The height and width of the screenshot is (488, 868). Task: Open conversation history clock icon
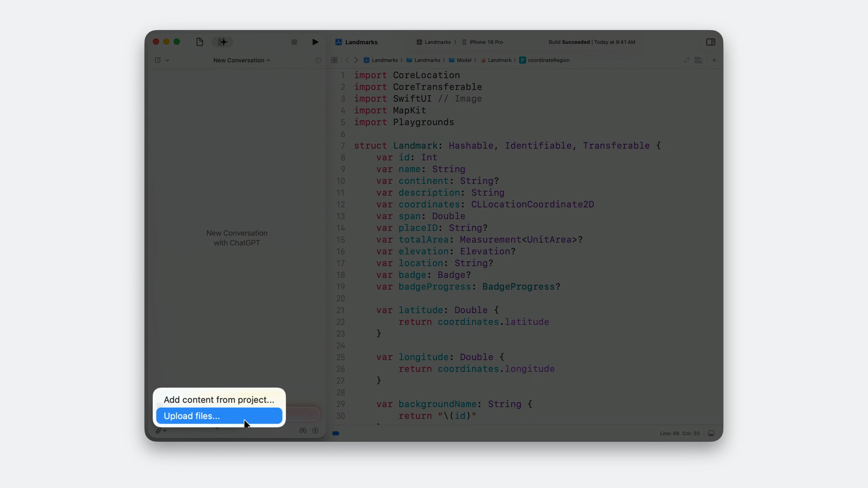pyautogui.click(x=318, y=60)
